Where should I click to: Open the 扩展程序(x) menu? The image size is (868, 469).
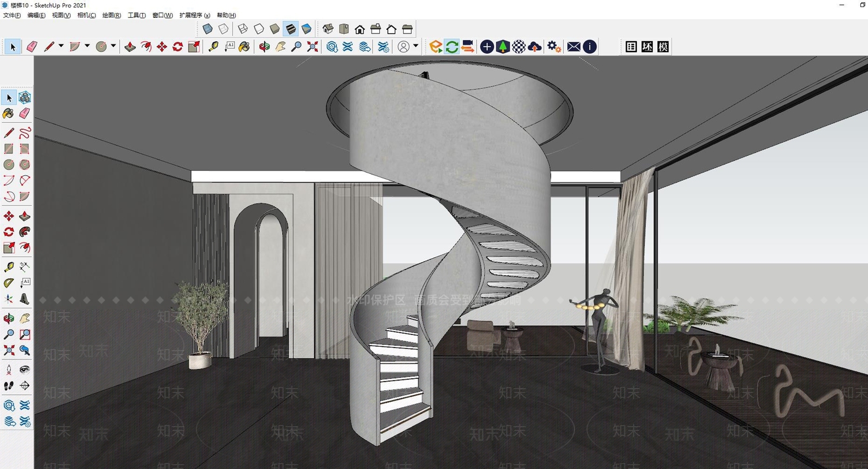point(195,15)
